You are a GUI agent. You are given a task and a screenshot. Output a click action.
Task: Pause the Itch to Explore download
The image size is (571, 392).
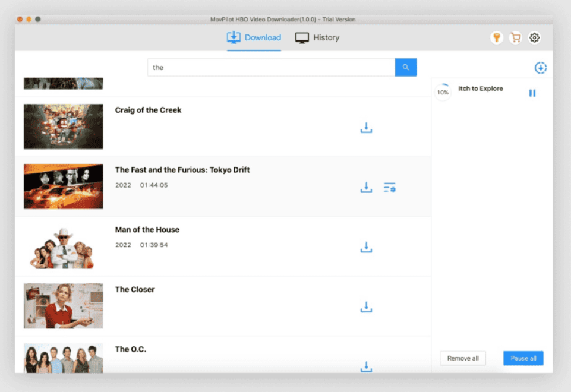pyautogui.click(x=532, y=93)
